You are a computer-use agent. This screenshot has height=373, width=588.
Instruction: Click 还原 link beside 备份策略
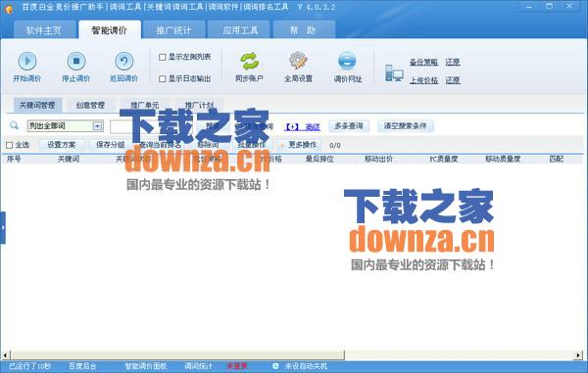[453, 62]
